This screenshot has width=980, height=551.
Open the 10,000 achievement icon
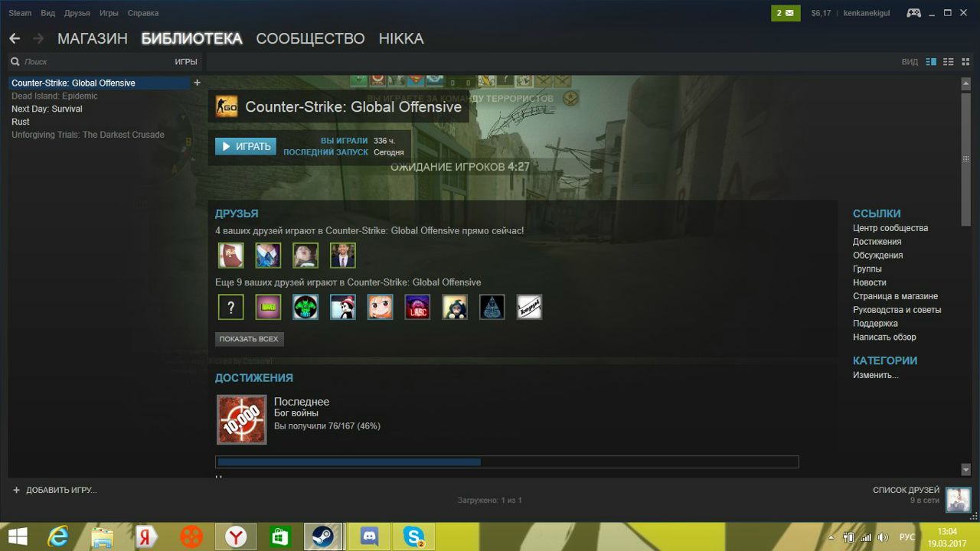click(241, 419)
